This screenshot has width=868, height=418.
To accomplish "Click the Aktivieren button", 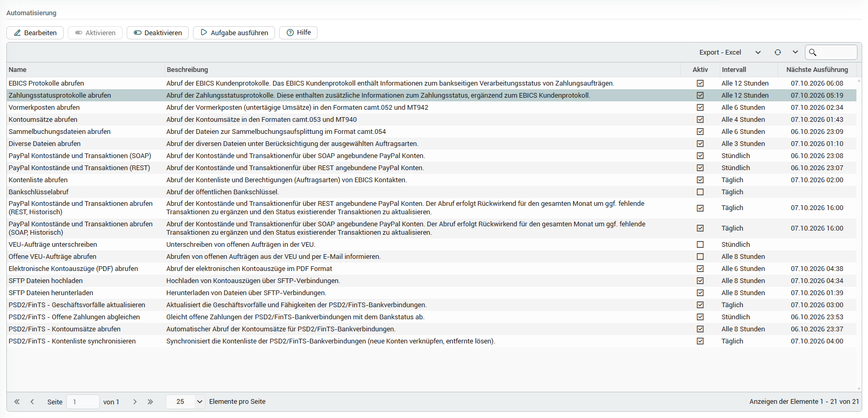I will [x=95, y=33].
